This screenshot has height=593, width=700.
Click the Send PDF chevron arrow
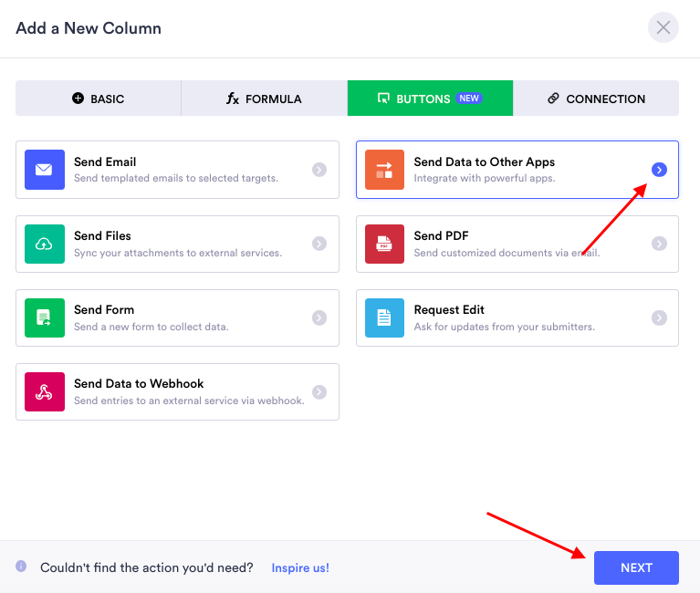click(659, 244)
